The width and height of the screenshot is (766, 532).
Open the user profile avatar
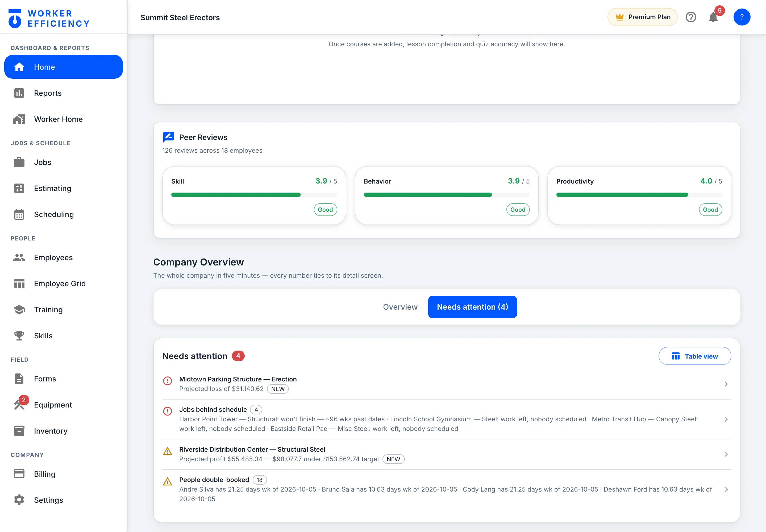point(742,17)
